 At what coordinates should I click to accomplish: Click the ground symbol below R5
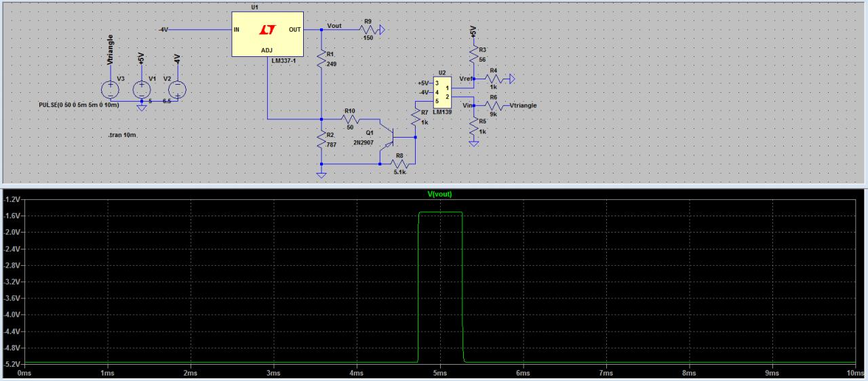[473, 143]
